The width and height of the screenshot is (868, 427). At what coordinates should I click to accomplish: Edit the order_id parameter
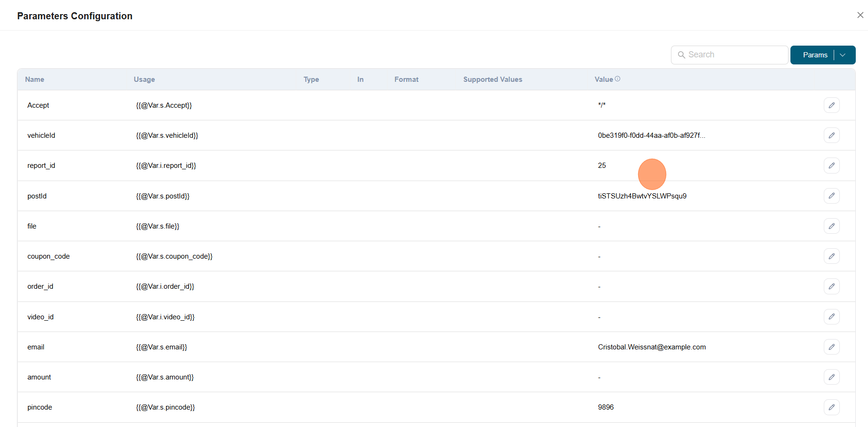click(x=831, y=286)
